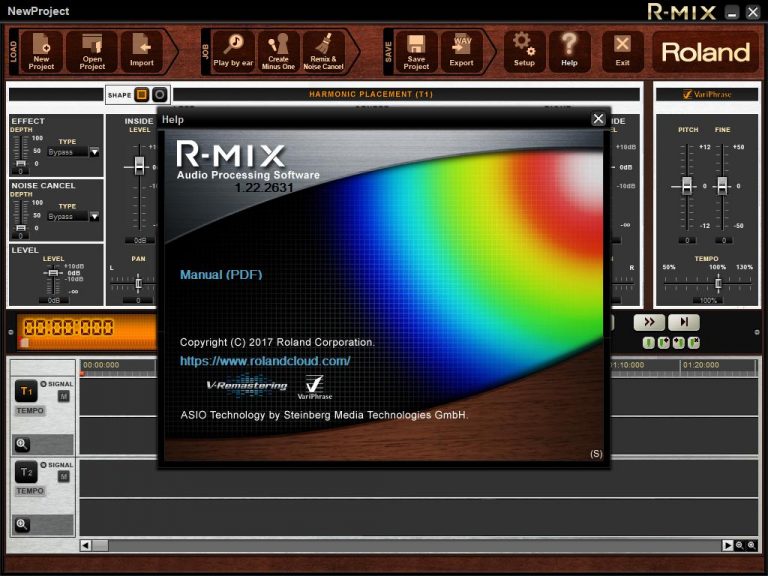Open the Export WAV tool
768x576 pixels.
[461, 51]
